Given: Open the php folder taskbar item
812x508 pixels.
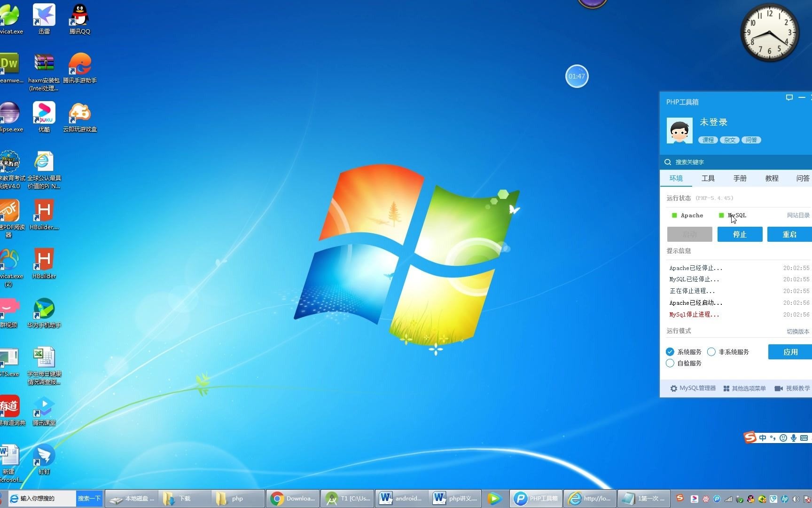Looking at the screenshot, I should point(238,499).
